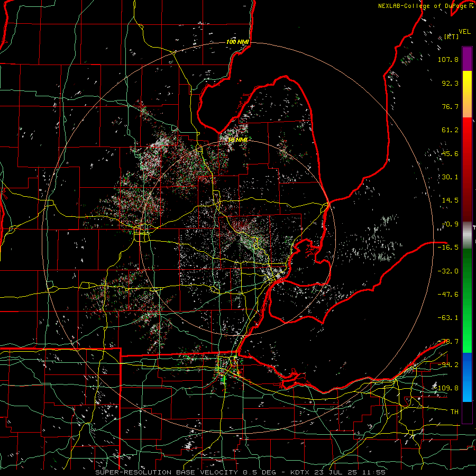Image resolution: width=476 pixels, height=476 pixels.
Task: Click the 92.3 velocity scale value
Action: coord(450,83)
